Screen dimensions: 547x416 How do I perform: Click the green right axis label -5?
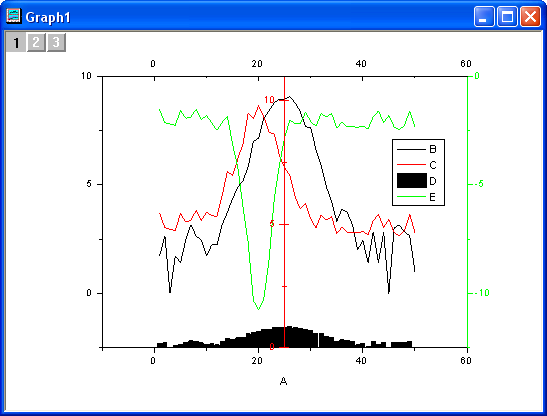pos(479,184)
